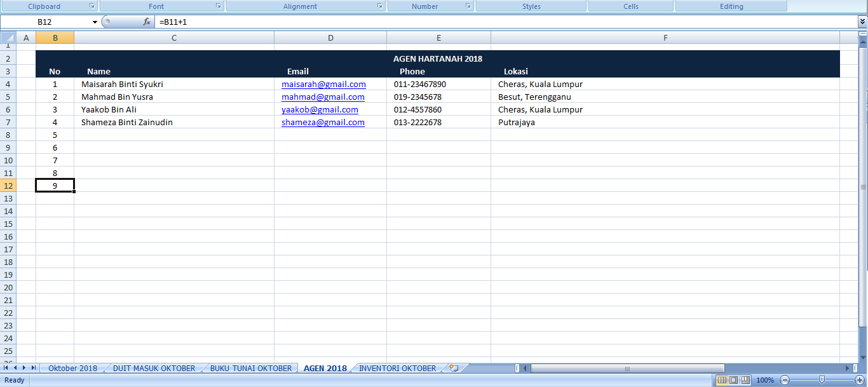Viewport: 868px width, 387px height.
Task: Open the mahmad@gmail.com link
Action: click(323, 97)
